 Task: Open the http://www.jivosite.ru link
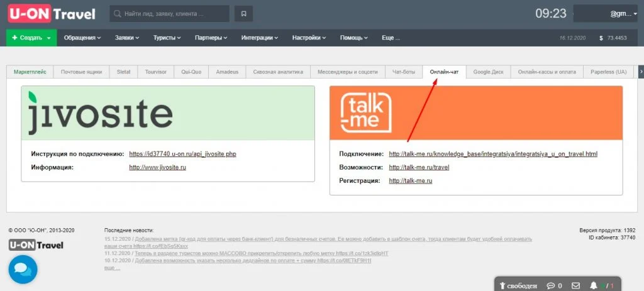click(157, 167)
